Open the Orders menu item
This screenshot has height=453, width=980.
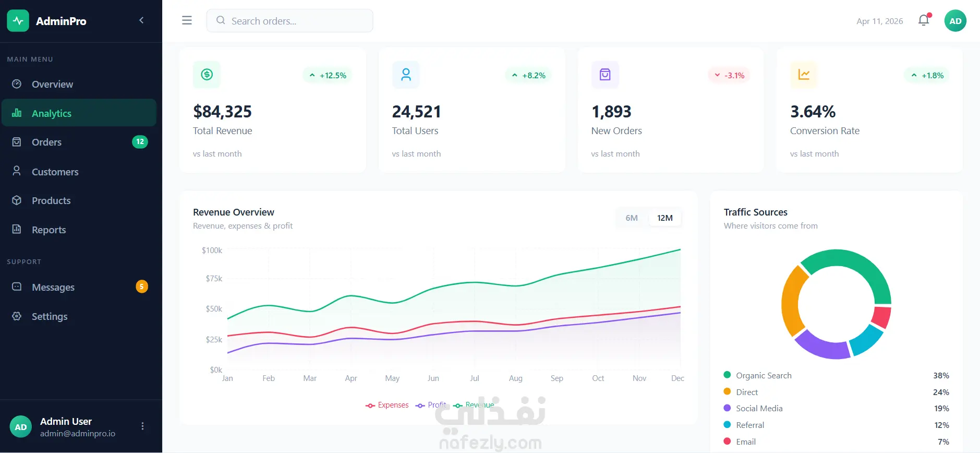coord(79,142)
